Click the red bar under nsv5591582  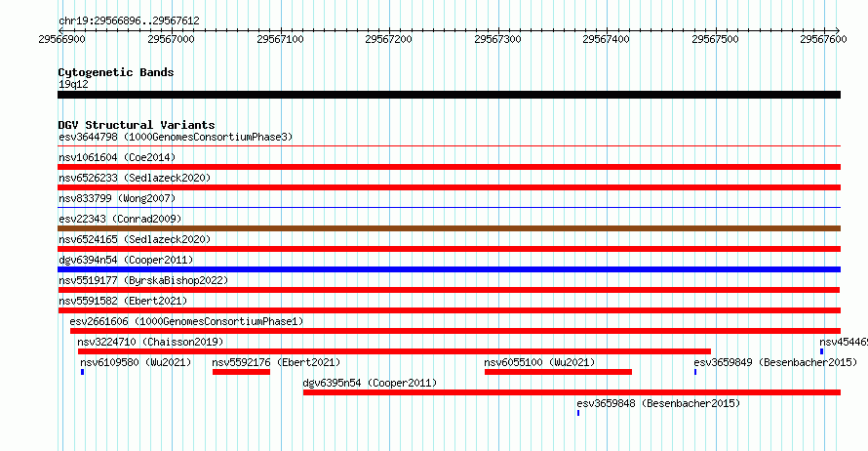pos(449,310)
